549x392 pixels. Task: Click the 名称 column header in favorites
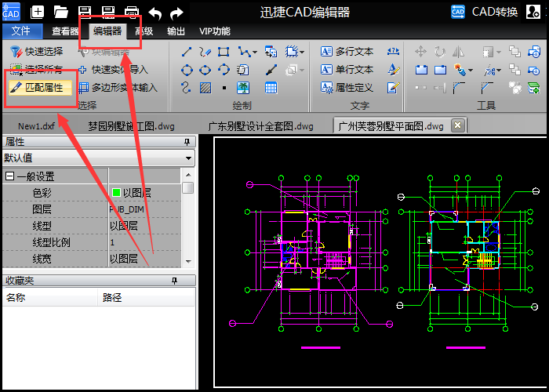click(x=50, y=297)
